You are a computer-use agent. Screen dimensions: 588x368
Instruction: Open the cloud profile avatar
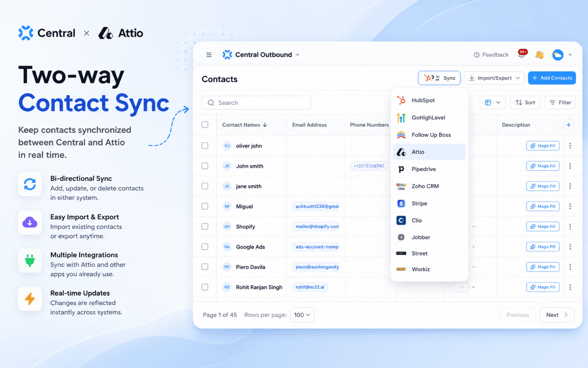pos(558,55)
